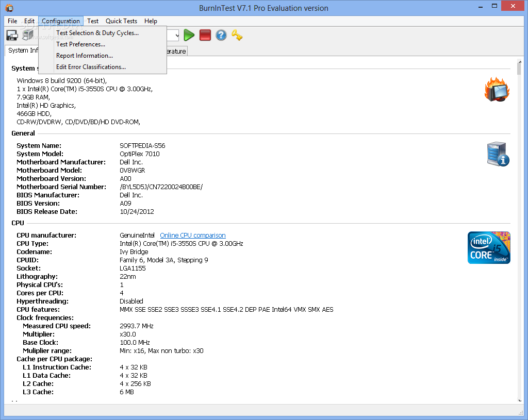528x420 pixels.
Task: Click the scrollbar up arrow
Action: click(519, 61)
